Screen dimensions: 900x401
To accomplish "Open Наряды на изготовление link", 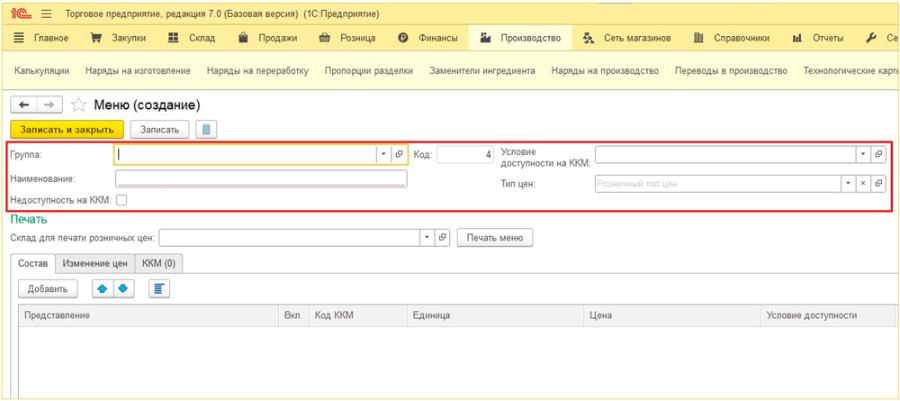I will point(138,71).
